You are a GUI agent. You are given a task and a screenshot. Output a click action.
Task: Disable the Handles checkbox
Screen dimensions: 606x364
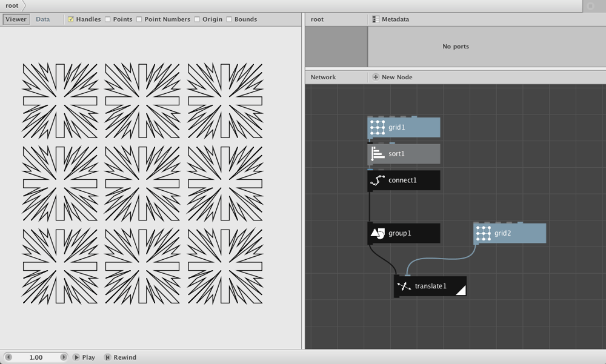(71, 19)
